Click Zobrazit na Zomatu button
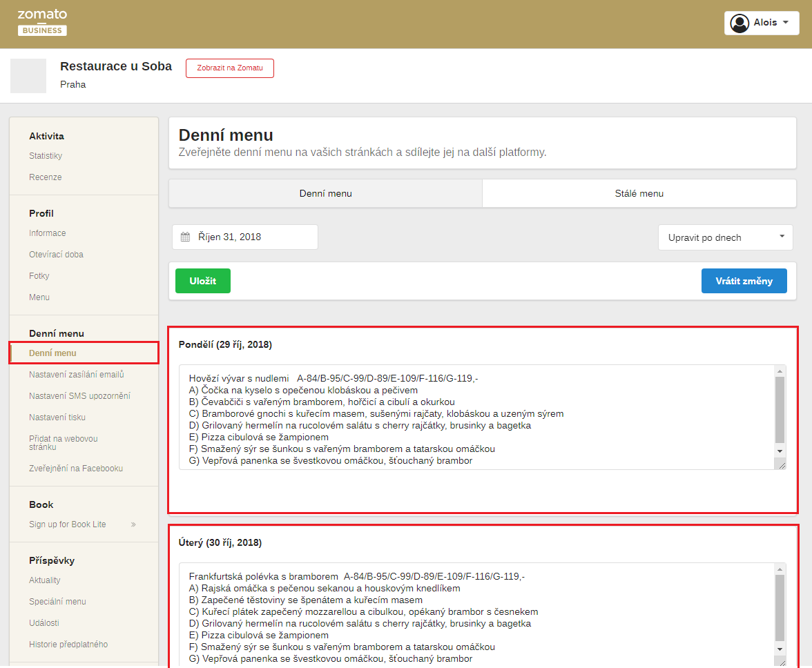The height and width of the screenshot is (668, 812). [229, 68]
